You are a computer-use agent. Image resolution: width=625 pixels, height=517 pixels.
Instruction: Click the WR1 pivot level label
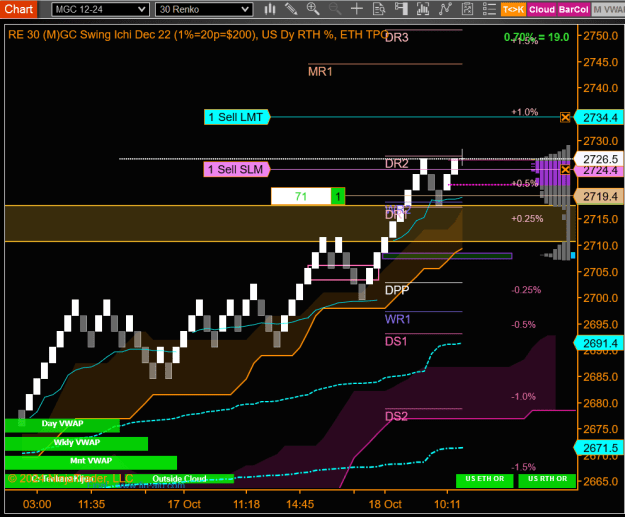coord(397,319)
